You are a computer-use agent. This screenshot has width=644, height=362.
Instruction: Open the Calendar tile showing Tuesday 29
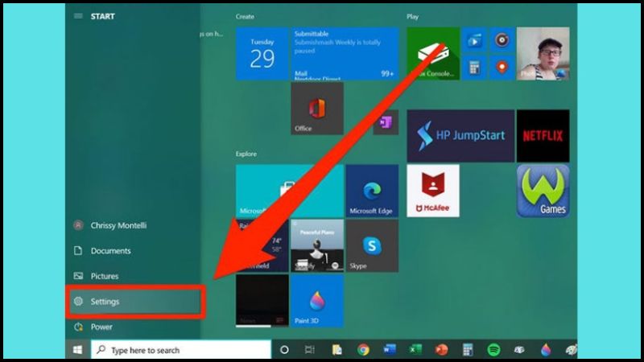point(262,54)
